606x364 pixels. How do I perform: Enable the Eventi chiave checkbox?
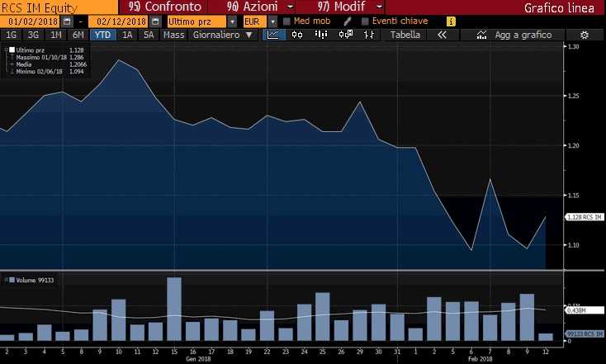click(364, 21)
